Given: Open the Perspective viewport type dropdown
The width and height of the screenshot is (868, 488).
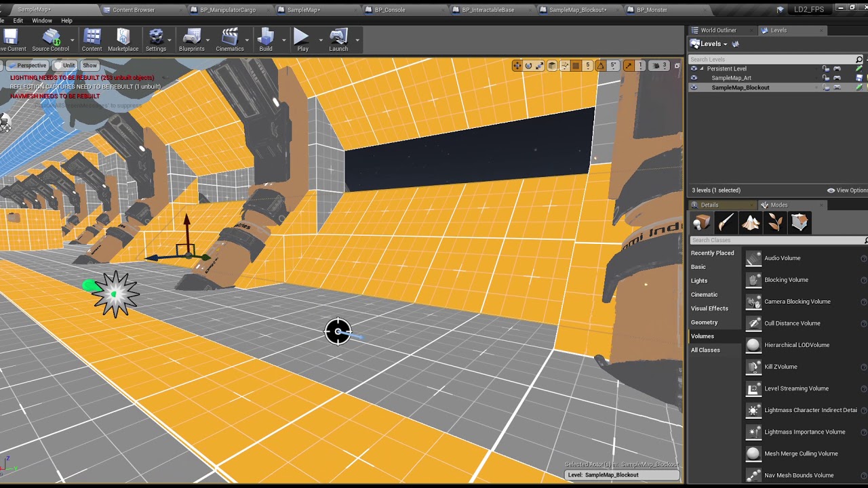Looking at the screenshot, I should click(x=28, y=66).
